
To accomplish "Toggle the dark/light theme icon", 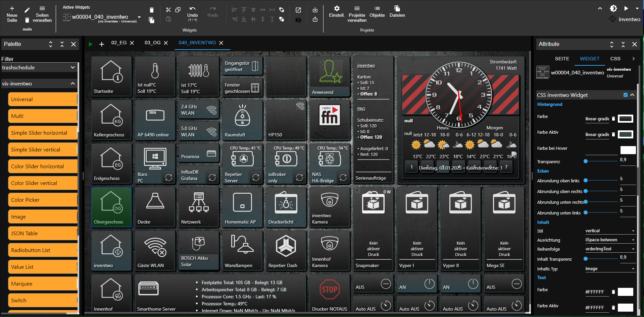I will click(x=613, y=8).
